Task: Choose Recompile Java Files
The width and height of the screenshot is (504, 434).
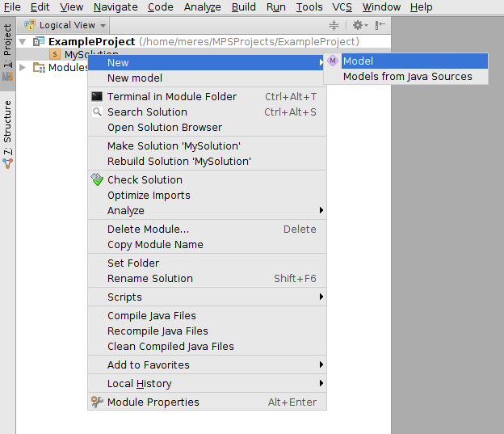Action: tap(207, 331)
